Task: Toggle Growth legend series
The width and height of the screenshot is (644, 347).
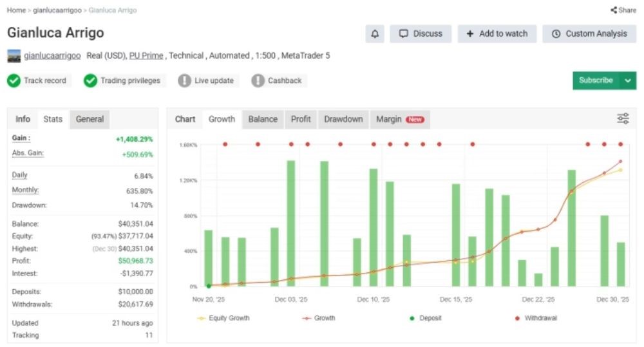Action: point(319,318)
